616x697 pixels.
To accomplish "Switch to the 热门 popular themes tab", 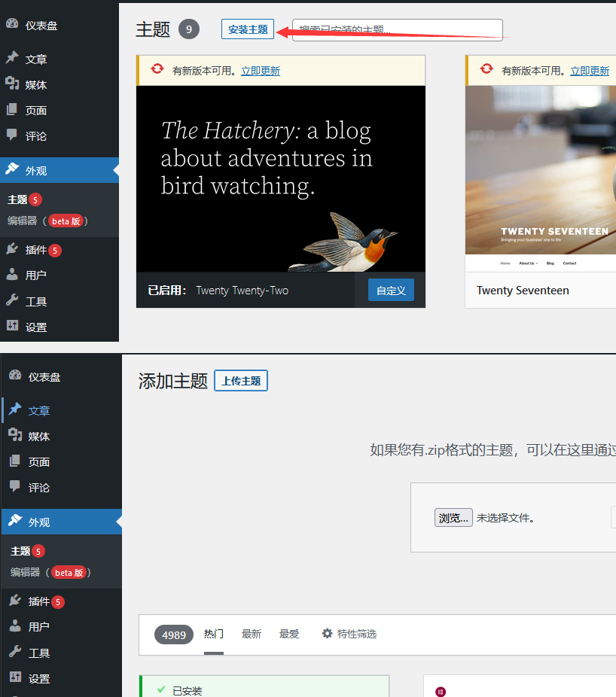I will 213,634.
